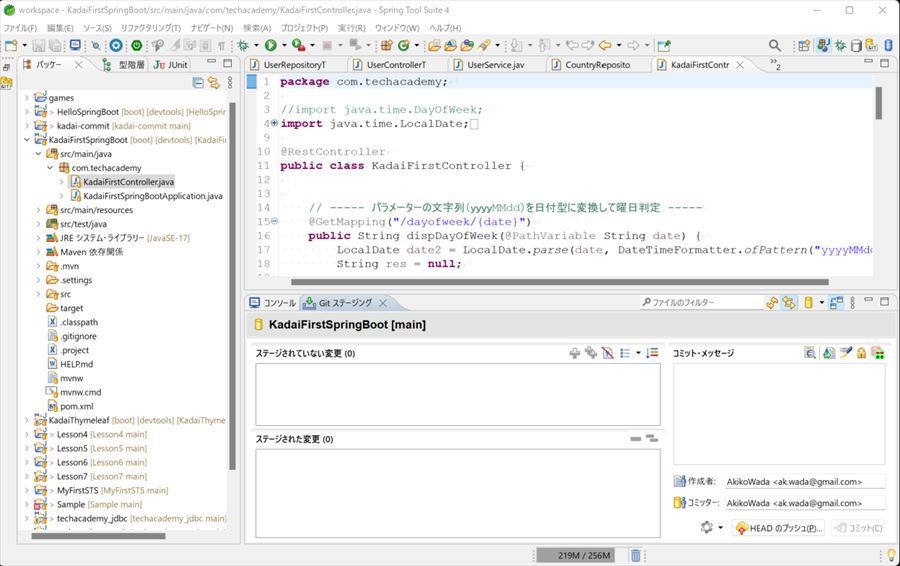Open the search magnifier in top toolbar
Viewport: 900px width, 566px height.
tap(775, 45)
